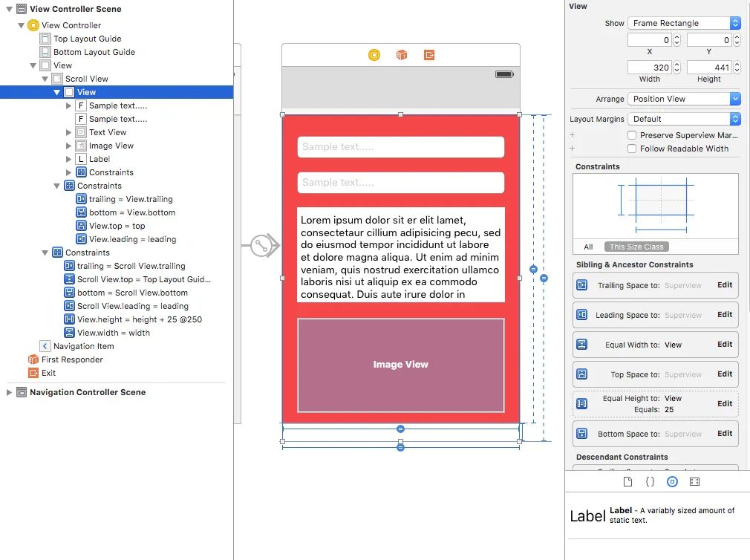Enable Preserve Superview Margins checkbox
This screenshot has width=750, height=560.
click(x=632, y=135)
